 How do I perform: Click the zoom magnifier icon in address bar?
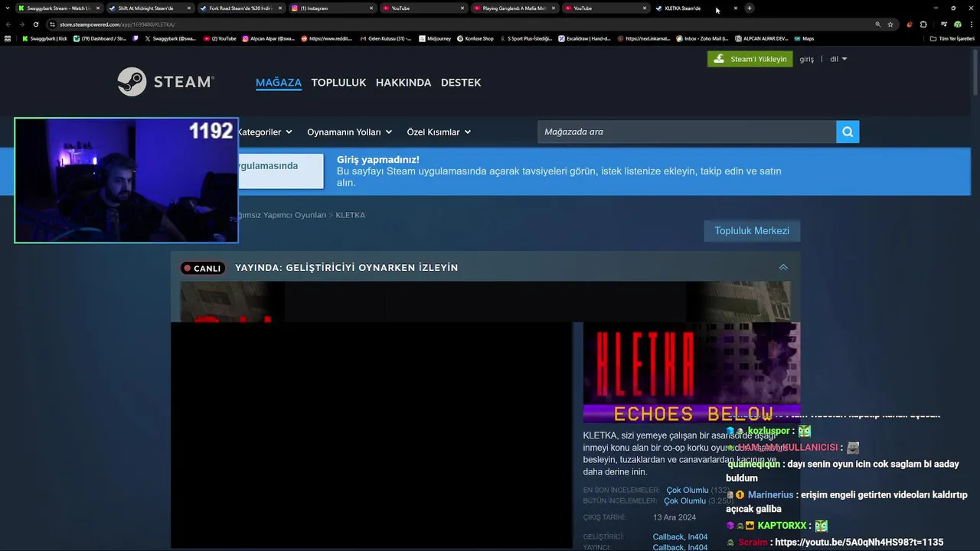[878, 24]
